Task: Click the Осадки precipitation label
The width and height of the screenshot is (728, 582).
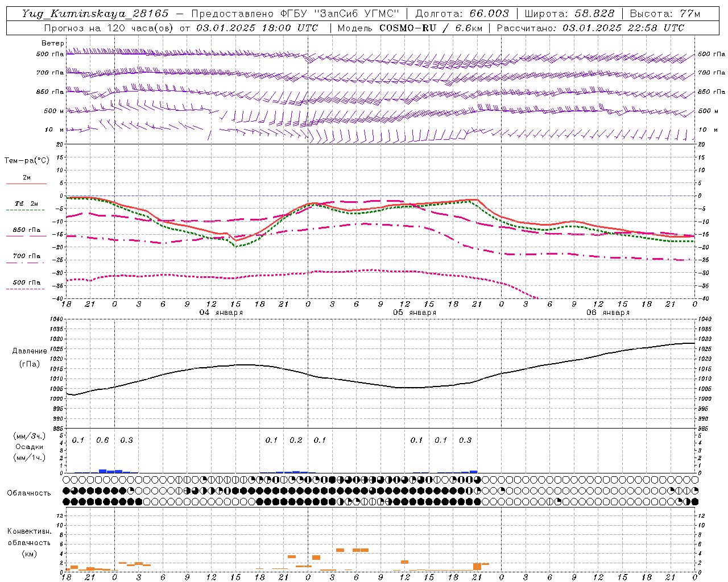Action: tap(30, 447)
